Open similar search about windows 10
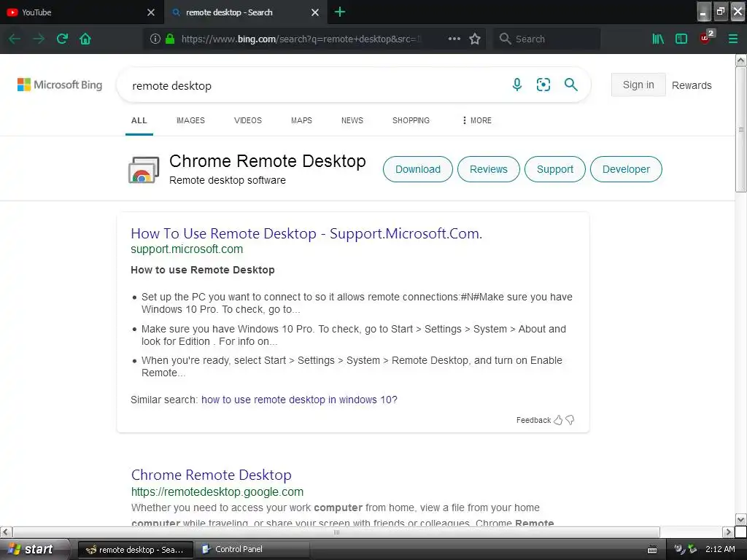This screenshot has width=747, height=560. (299, 400)
